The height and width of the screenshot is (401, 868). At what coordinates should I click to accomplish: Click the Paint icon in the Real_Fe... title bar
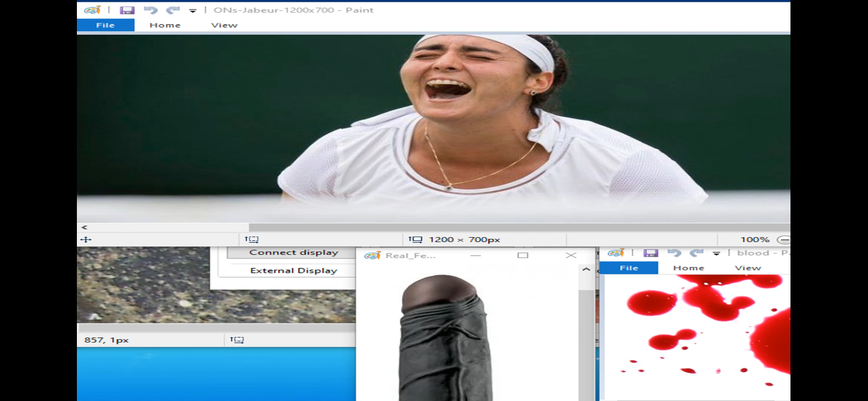(372, 255)
